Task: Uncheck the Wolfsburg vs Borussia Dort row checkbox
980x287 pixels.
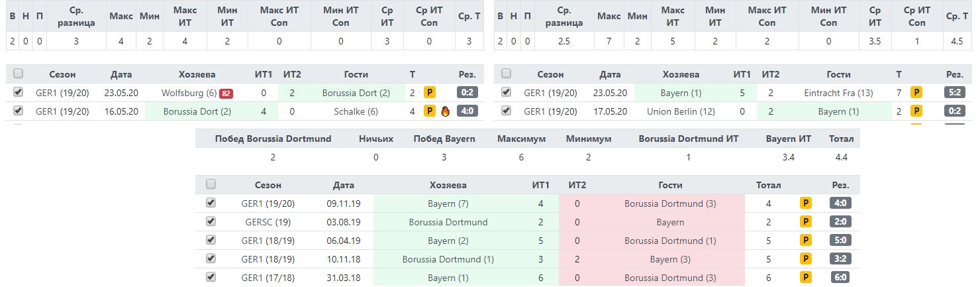Action: 18,92
